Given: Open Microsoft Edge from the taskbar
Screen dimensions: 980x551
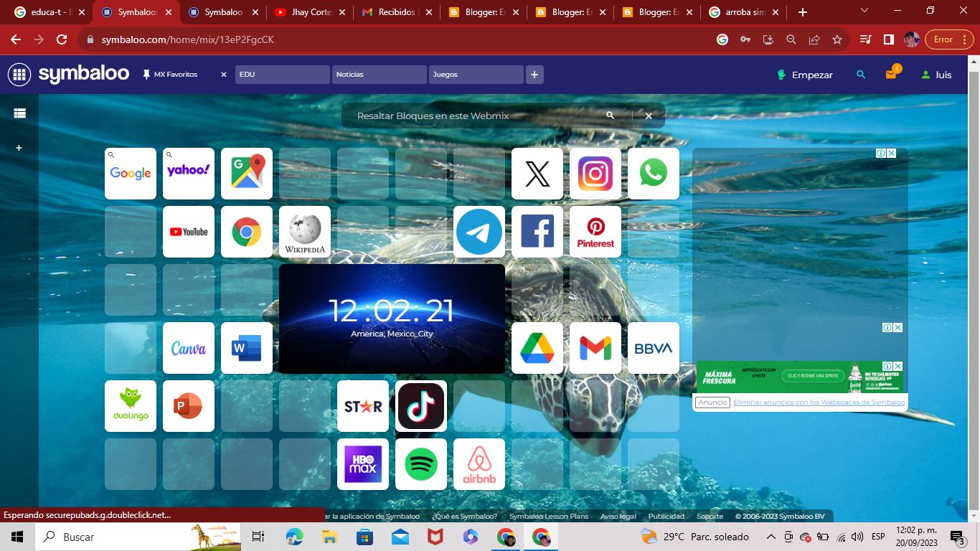Looking at the screenshot, I should (x=295, y=537).
